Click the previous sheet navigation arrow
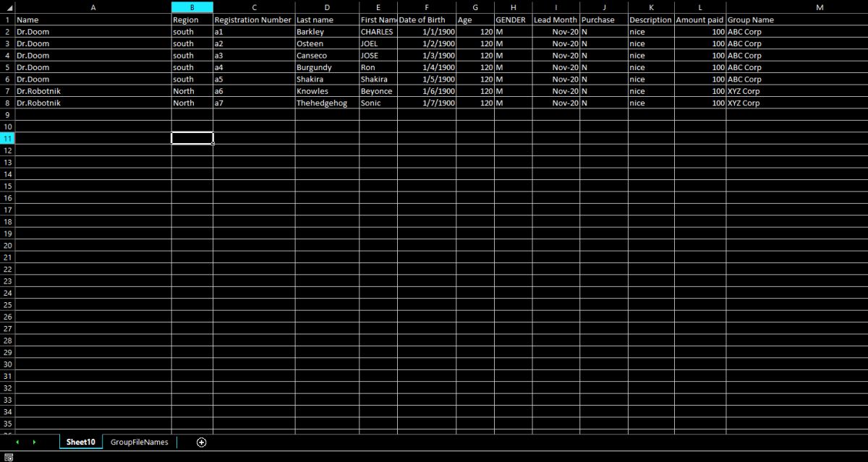 point(17,442)
